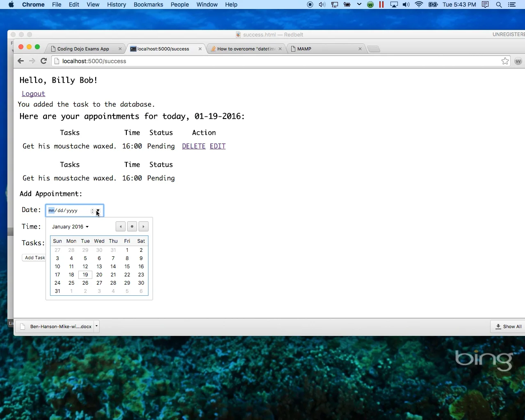Open options arrow for downloaded docx file
Image resolution: width=525 pixels, height=420 pixels.
point(96,326)
